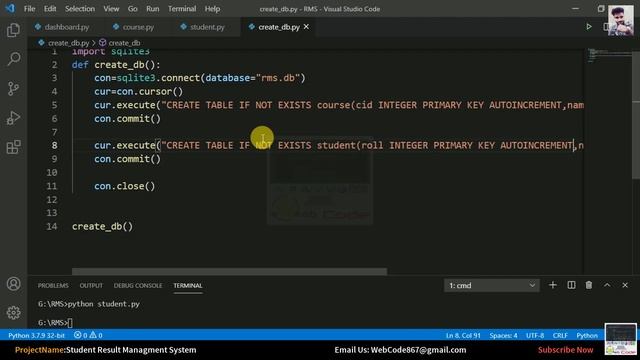Switch to the PROBLEMS panel tab

(x=53, y=285)
